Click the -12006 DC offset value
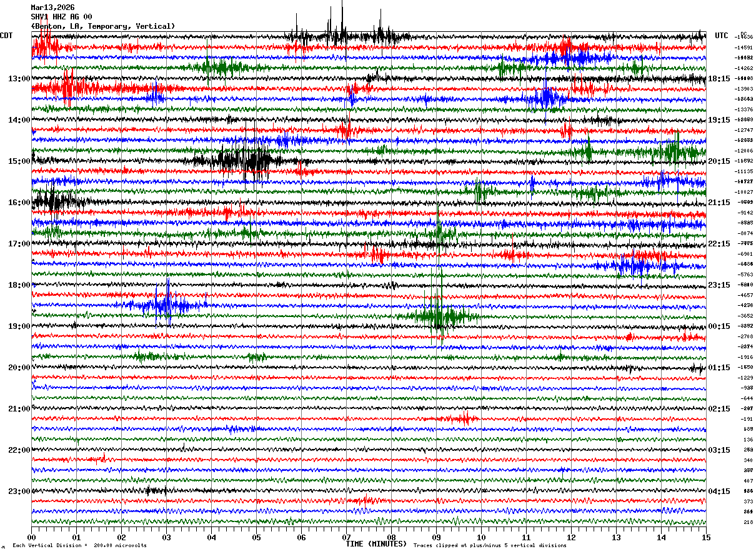756x554 pixels. [x=744, y=151]
